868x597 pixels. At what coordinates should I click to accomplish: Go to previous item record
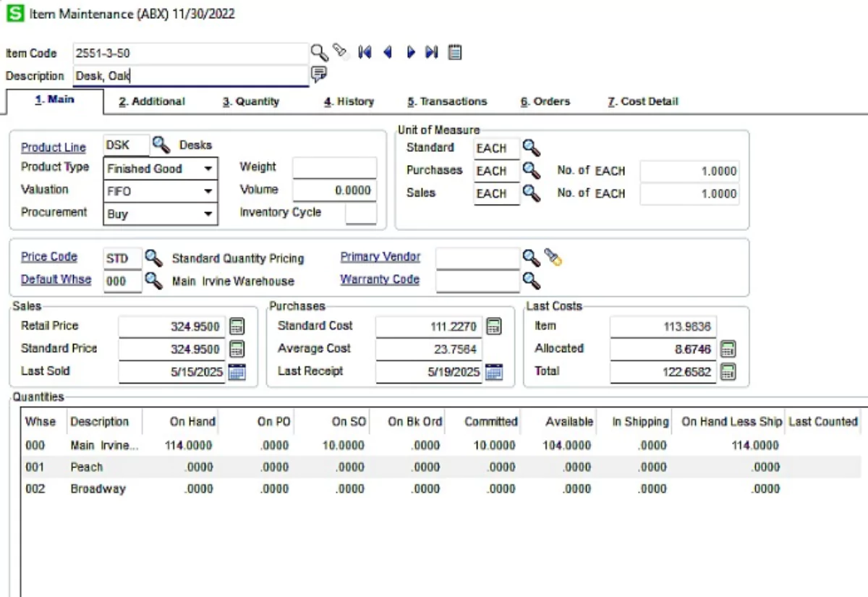(x=387, y=52)
